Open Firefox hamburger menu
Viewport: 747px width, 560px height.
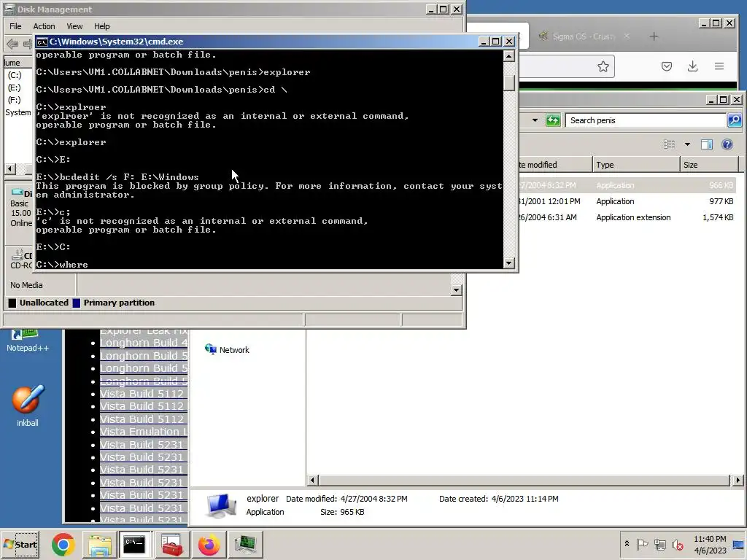(719, 66)
